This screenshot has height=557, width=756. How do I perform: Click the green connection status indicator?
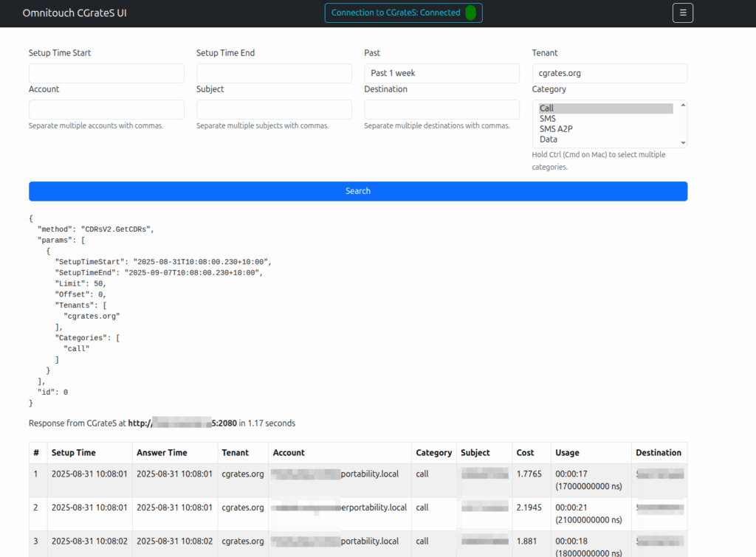[470, 13]
